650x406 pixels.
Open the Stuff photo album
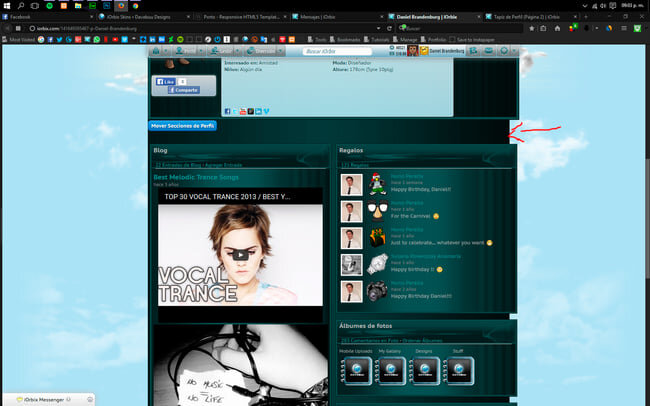coord(458,370)
